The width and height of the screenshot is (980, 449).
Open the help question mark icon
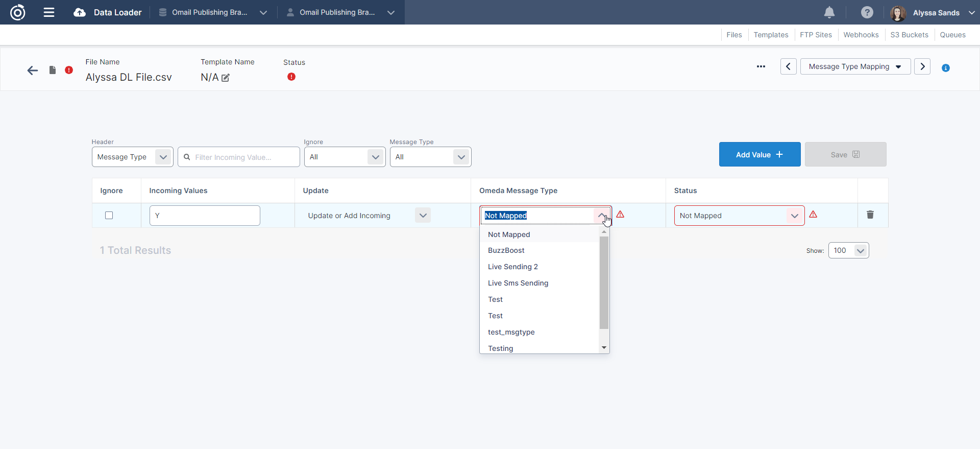pyautogui.click(x=867, y=12)
